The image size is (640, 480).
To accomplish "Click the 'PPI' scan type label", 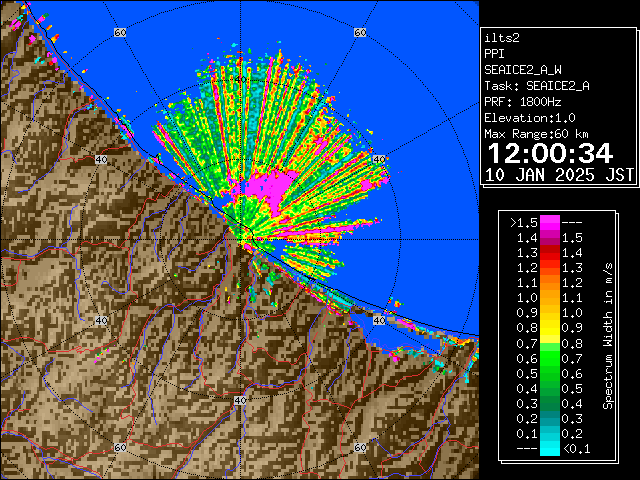I will click(494, 54).
